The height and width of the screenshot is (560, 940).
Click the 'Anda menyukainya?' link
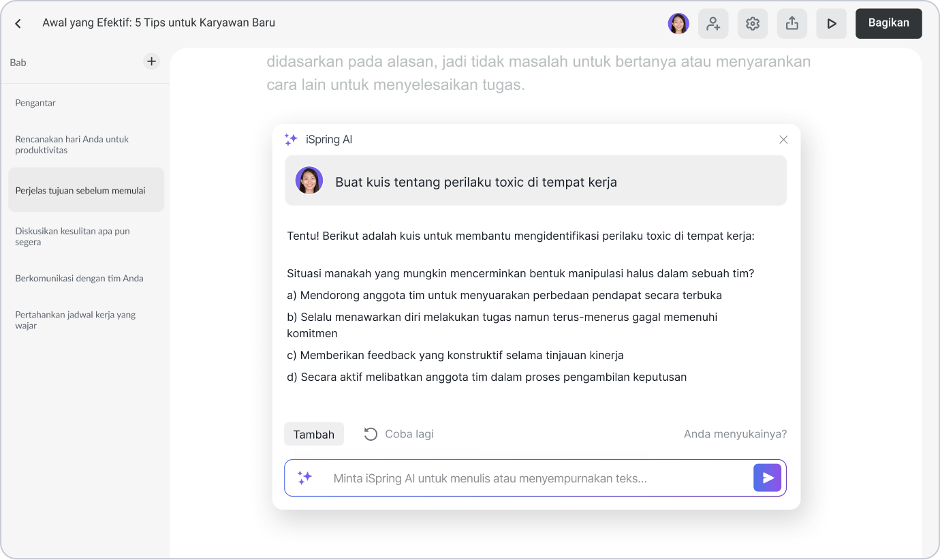click(735, 434)
